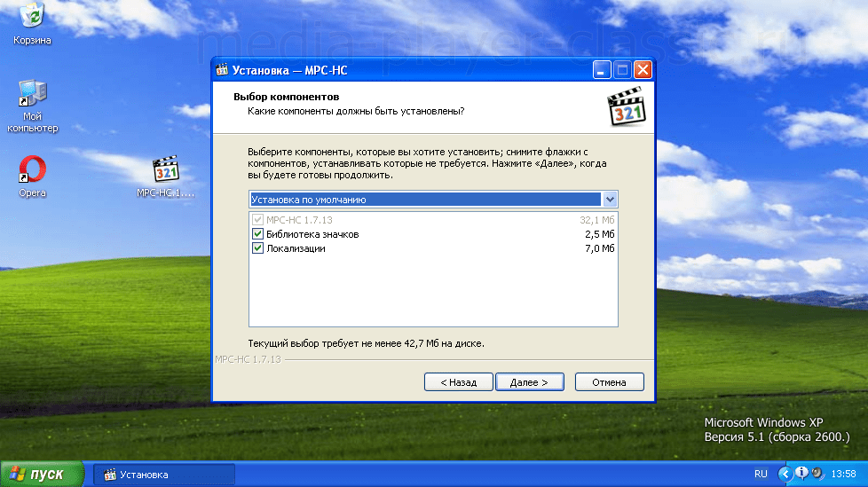Click the disk space requirement text
The width and height of the screenshot is (868, 487).
pyautogui.click(x=366, y=343)
